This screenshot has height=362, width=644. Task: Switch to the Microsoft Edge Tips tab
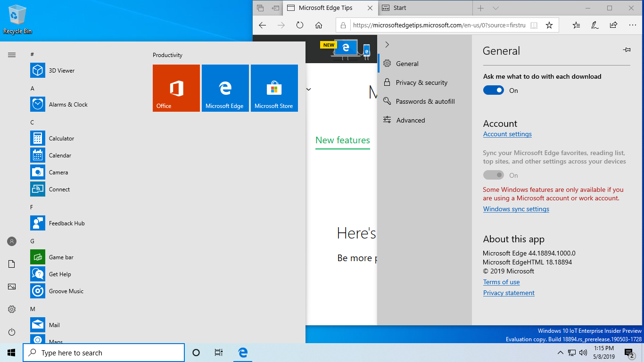pos(325,8)
